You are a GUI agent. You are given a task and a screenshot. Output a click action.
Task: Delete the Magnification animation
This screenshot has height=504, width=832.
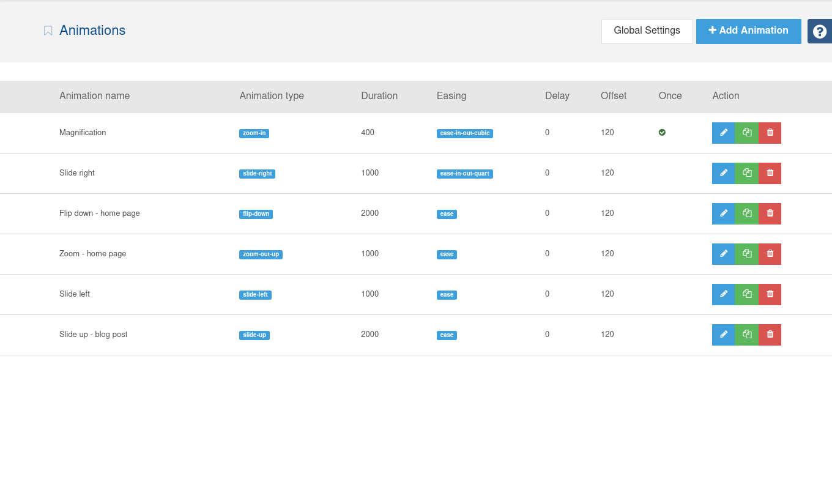click(x=770, y=133)
